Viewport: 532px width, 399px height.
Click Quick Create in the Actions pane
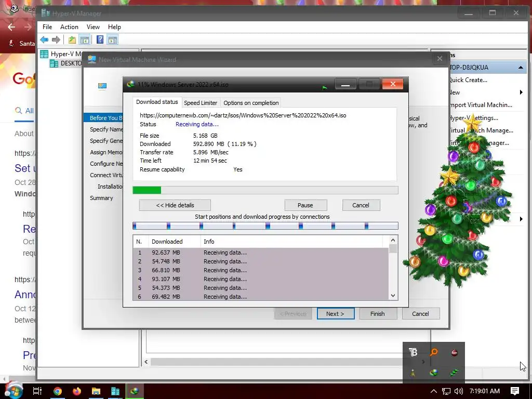click(x=469, y=80)
